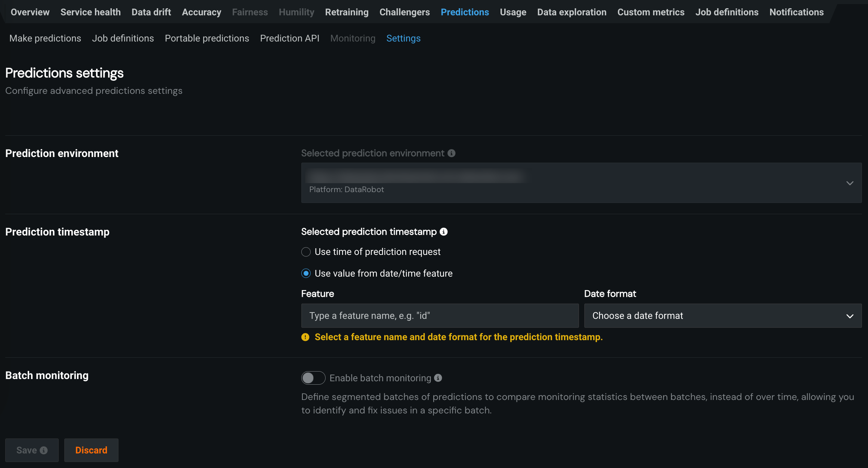This screenshot has height=468, width=868.
Task: Click the Feature name input field
Action: point(440,316)
